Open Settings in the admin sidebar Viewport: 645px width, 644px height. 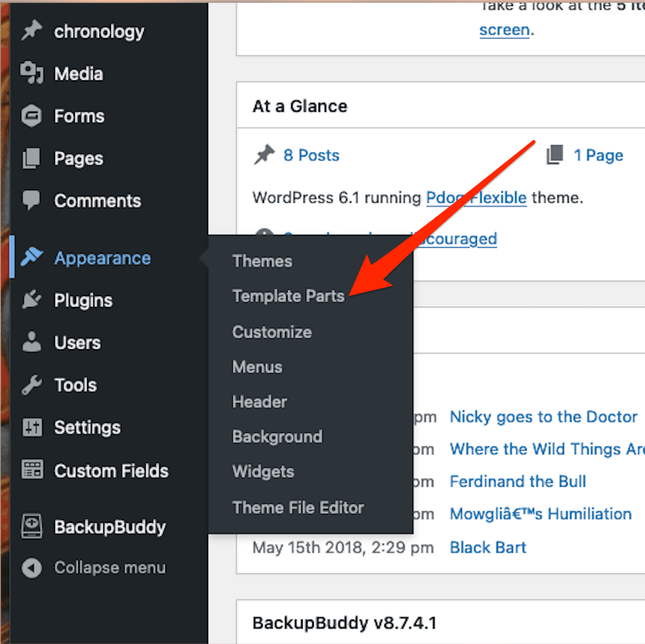point(87,428)
